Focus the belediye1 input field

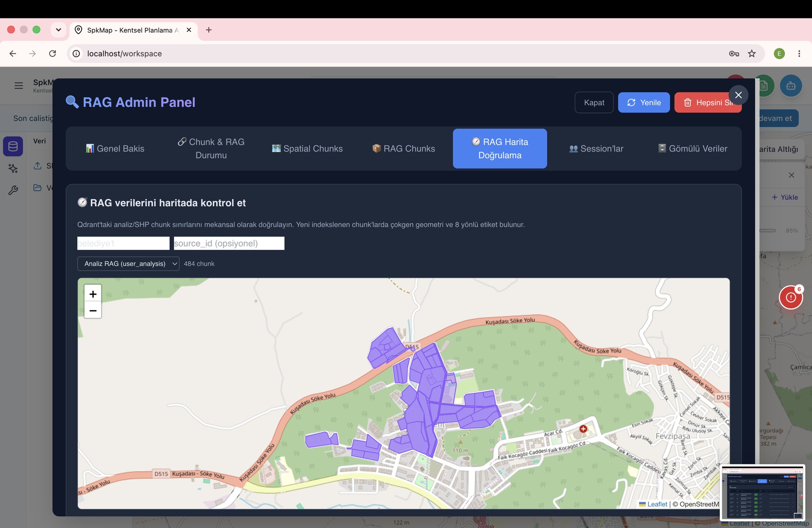pos(123,243)
